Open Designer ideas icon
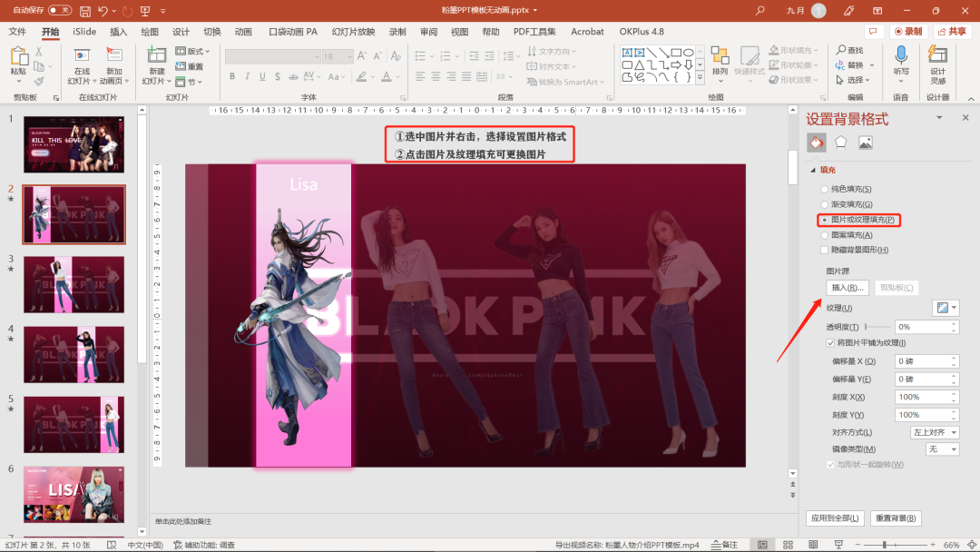 (x=937, y=56)
